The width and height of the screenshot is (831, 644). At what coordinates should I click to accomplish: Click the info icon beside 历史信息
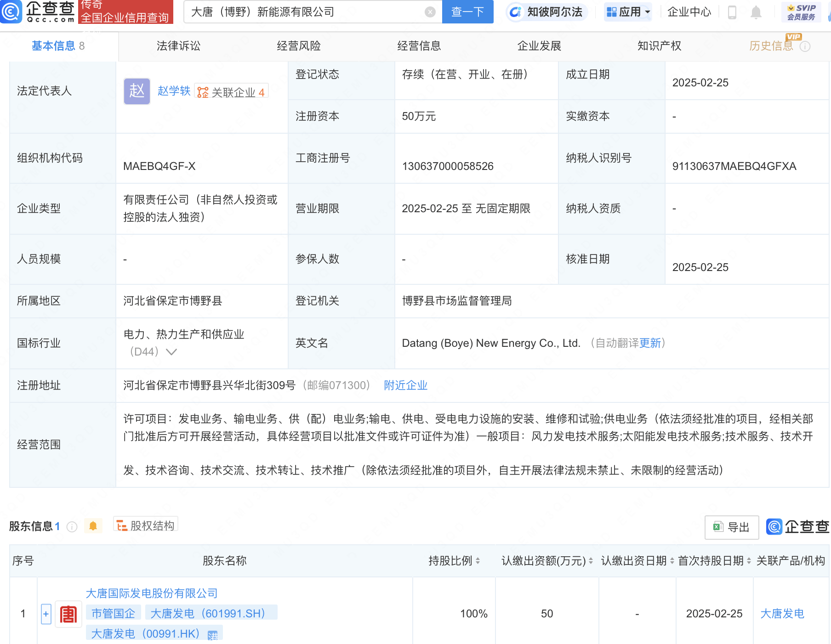point(805,46)
